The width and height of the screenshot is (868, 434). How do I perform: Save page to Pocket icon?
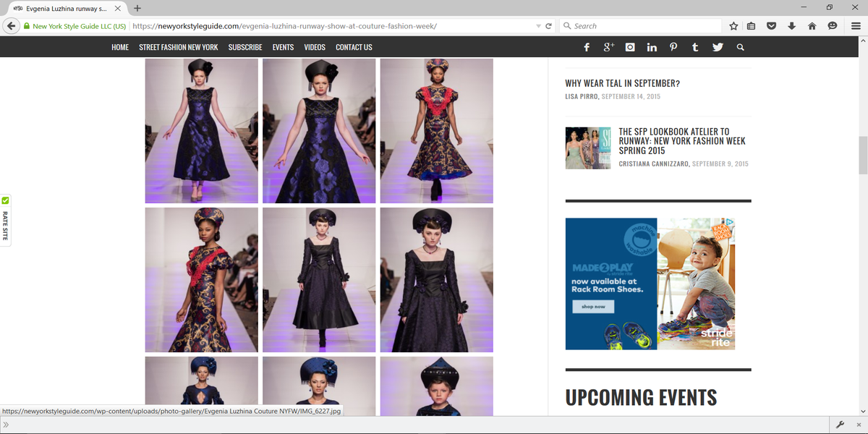[x=771, y=26]
